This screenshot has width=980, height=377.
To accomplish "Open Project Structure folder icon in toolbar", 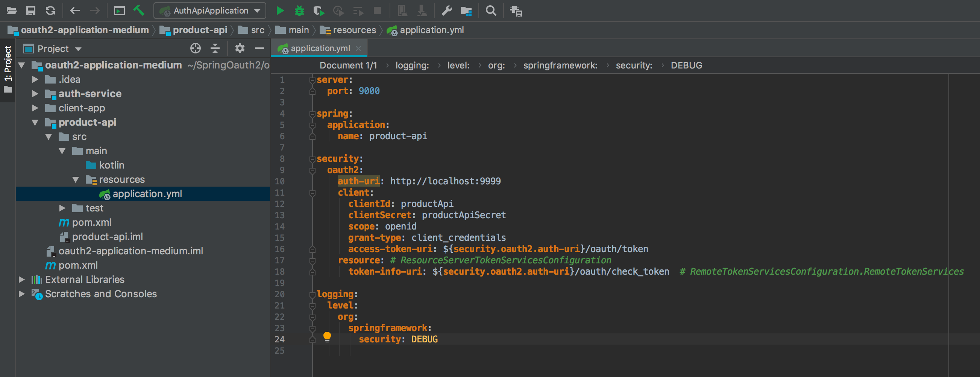I will [x=466, y=11].
